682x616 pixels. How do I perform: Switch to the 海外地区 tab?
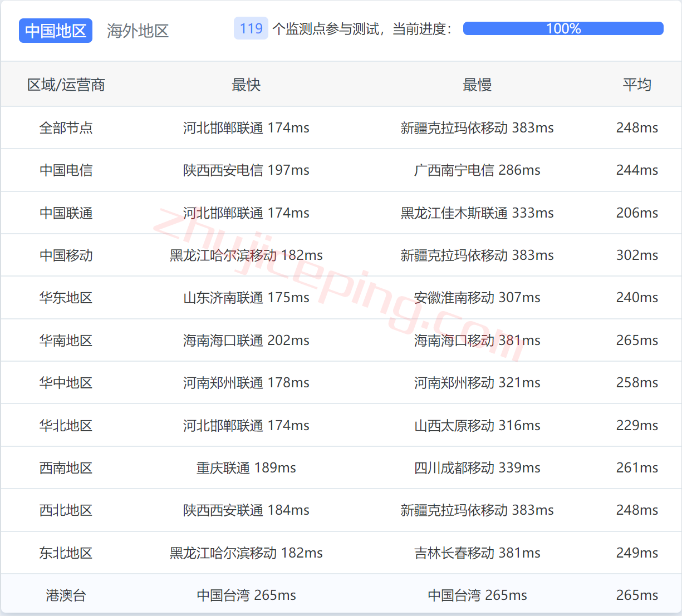(x=138, y=31)
